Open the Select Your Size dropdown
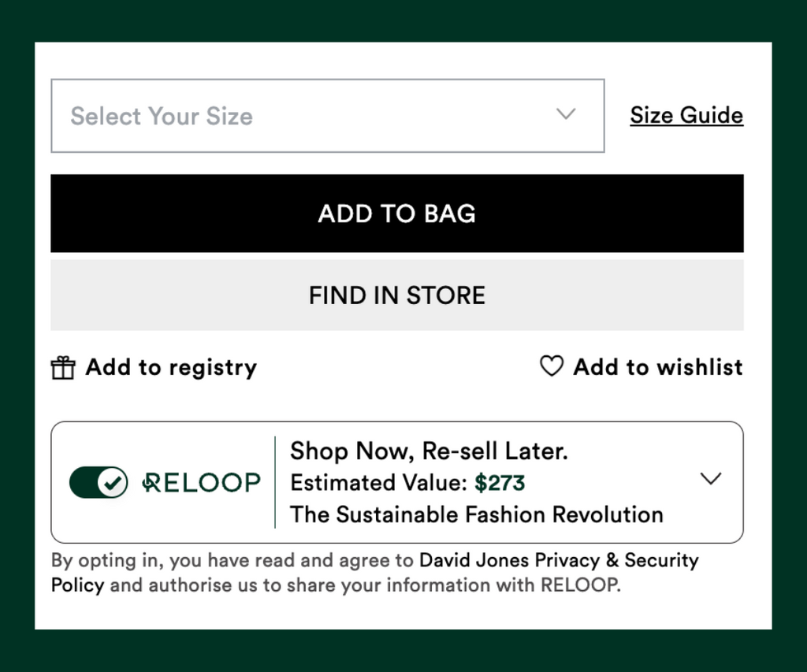 (x=328, y=116)
